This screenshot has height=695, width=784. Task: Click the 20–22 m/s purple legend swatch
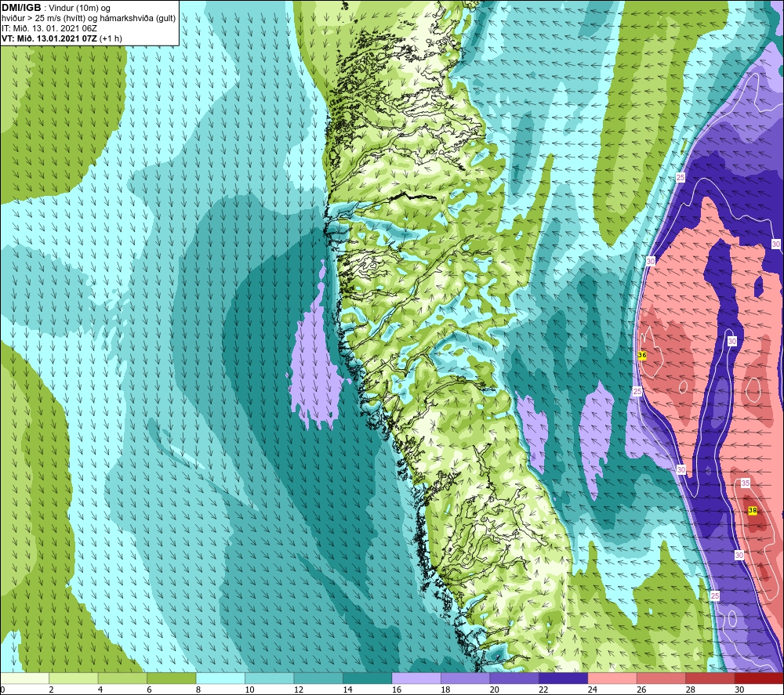pos(514,679)
